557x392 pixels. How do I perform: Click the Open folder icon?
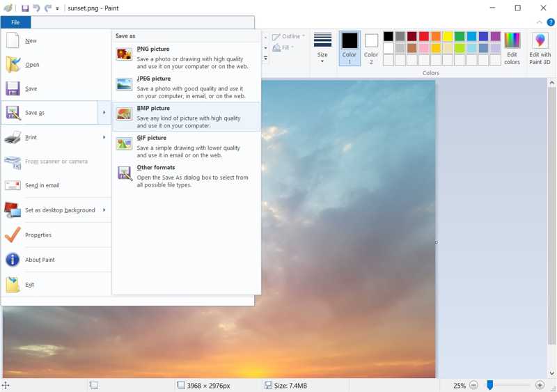click(13, 65)
